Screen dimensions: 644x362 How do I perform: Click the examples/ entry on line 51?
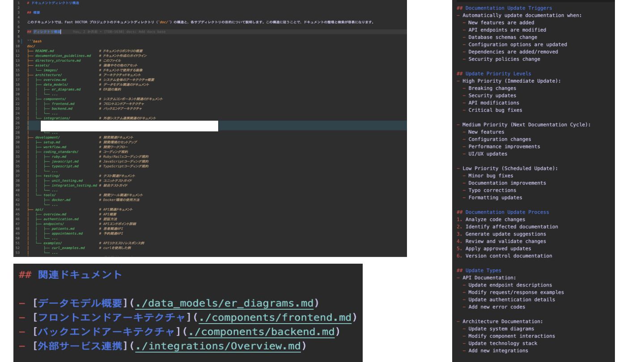tap(53, 243)
